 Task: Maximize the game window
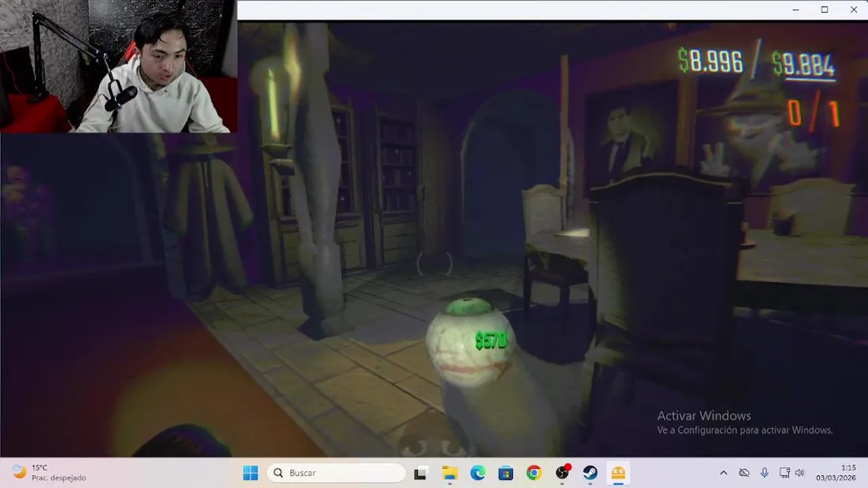click(x=825, y=9)
